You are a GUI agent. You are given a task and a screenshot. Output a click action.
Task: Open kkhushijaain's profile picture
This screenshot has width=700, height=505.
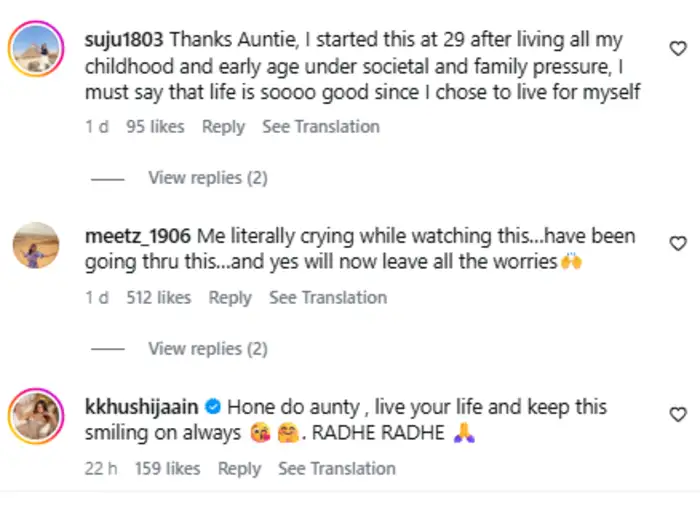coord(36,414)
